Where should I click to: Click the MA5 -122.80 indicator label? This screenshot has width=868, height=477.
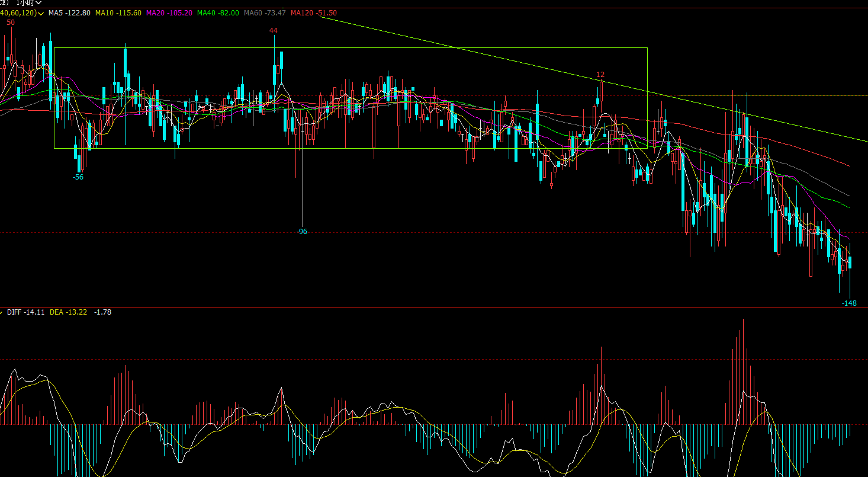point(69,13)
